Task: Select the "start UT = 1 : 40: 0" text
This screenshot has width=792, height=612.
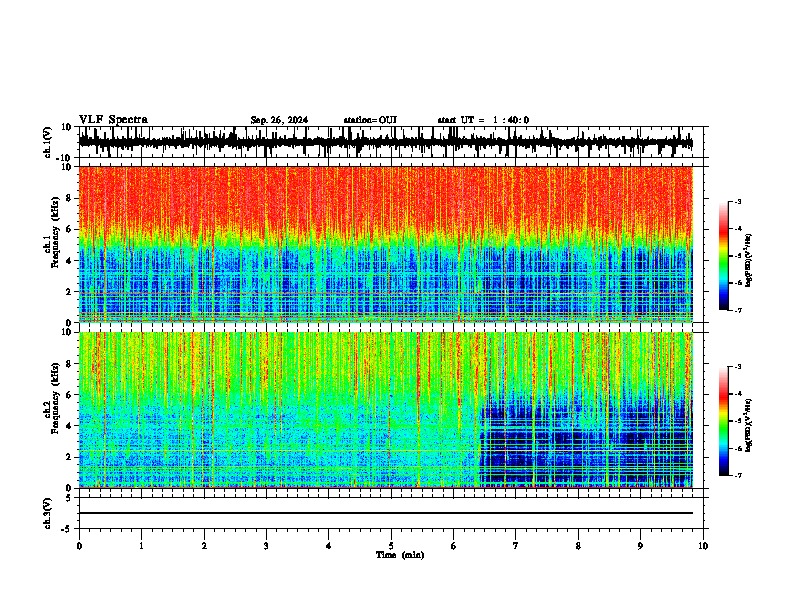Action: point(483,120)
